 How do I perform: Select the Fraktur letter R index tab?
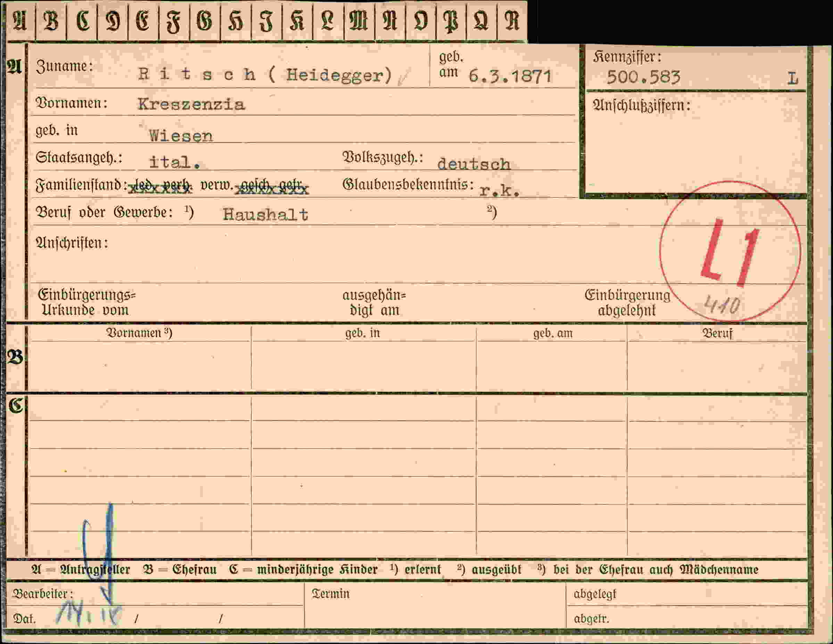pos(512,20)
